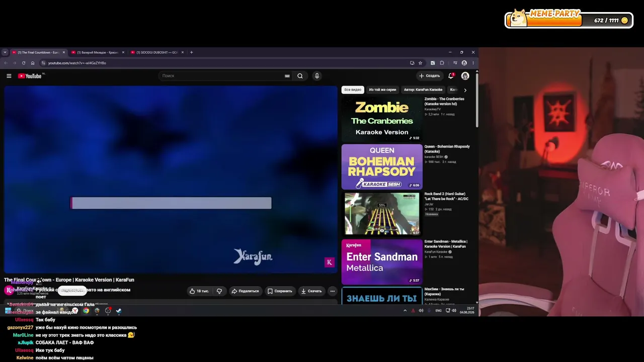The image size is (644, 362).
Task: Open the МакSим - Знаешь ли ты title
Action: click(444, 291)
